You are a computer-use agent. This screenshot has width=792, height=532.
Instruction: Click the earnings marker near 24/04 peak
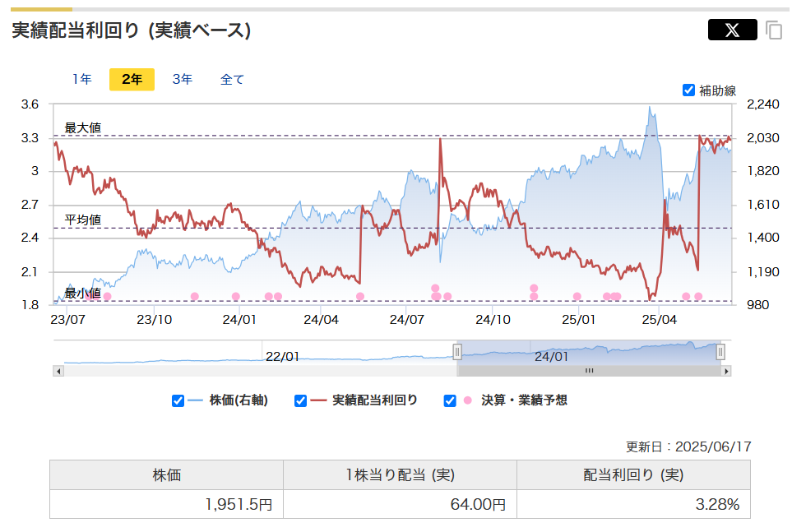coord(360,297)
